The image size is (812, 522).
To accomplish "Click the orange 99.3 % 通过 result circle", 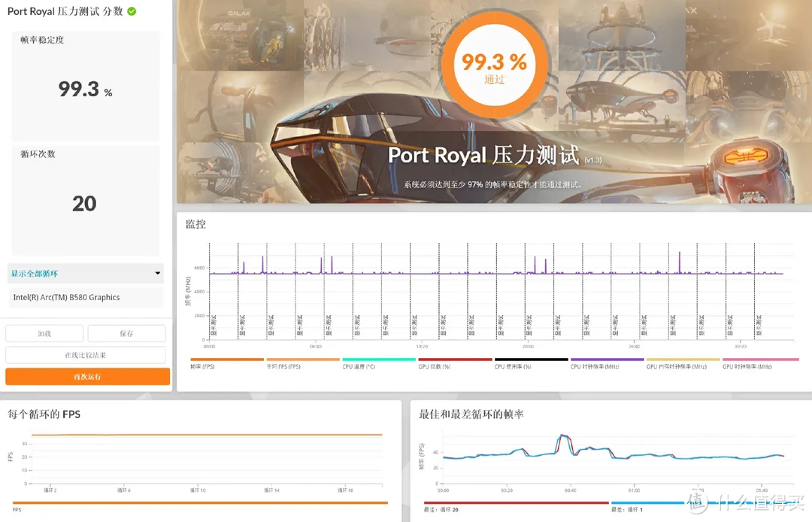I will pos(495,66).
